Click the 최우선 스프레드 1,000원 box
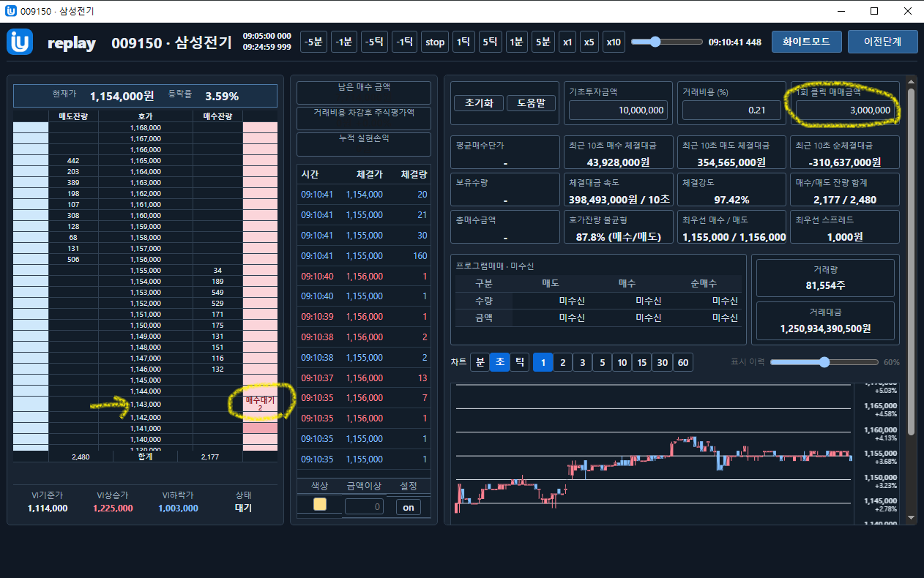 click(846, 228)
